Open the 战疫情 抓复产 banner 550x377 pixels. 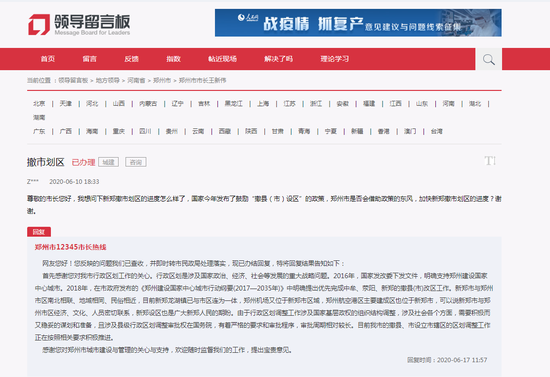pos(358,23)
